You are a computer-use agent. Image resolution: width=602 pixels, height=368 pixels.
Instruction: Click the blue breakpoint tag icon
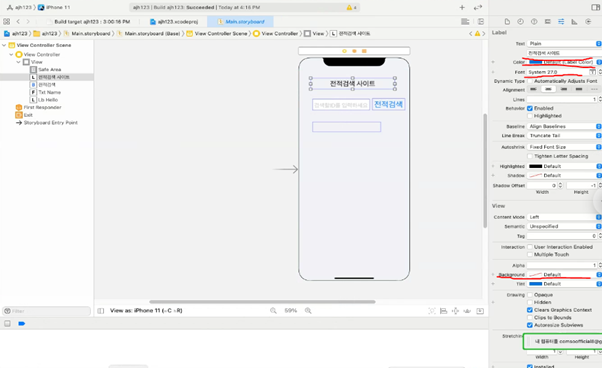pyautogui.click(x=22, y=323)
